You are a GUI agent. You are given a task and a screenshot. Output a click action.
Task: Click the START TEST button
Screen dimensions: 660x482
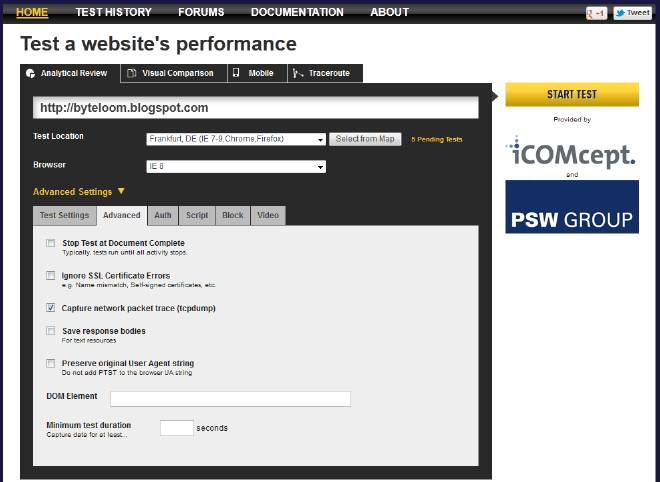572,94
